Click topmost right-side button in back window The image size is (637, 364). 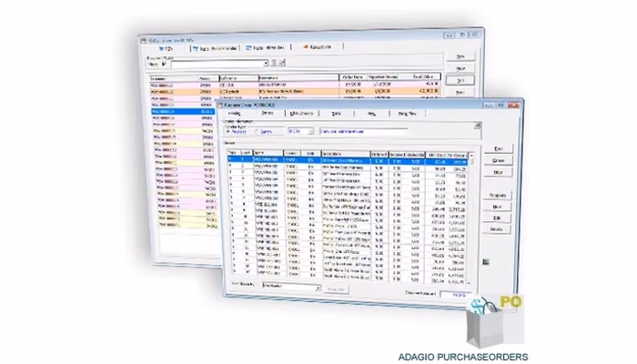(460, 56)
